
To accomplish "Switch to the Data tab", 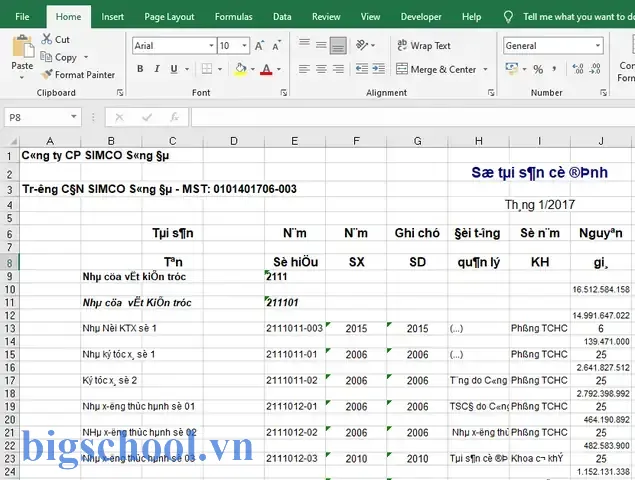I will pyautogui.click(x=282, y=17).
